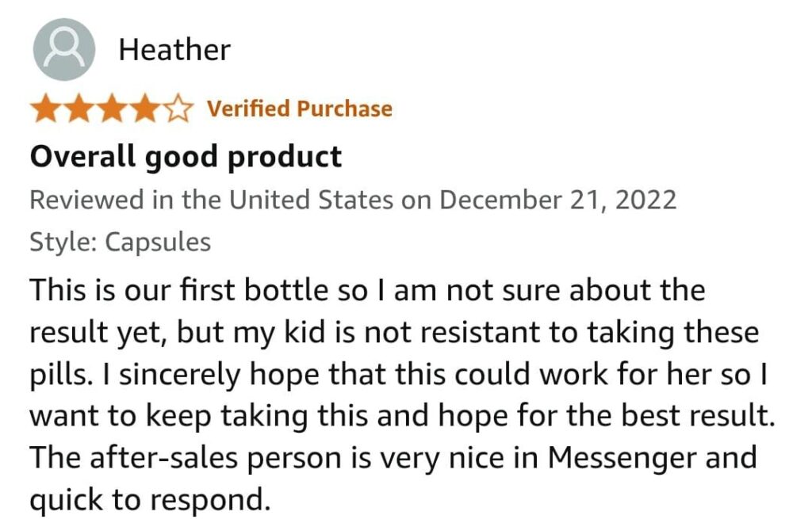Click the word "Capsules" in the style line
Screen dimensions: 812x519
(x=158, y=241)
